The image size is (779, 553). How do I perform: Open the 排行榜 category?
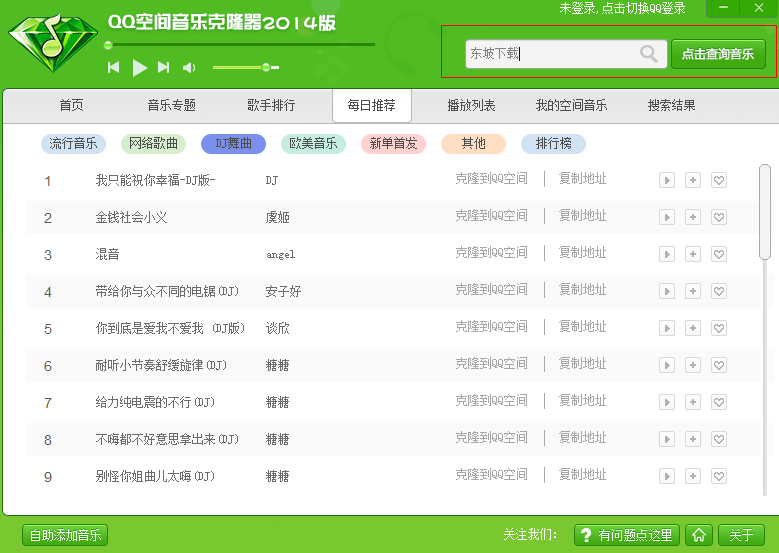click(x=553, y=144)
